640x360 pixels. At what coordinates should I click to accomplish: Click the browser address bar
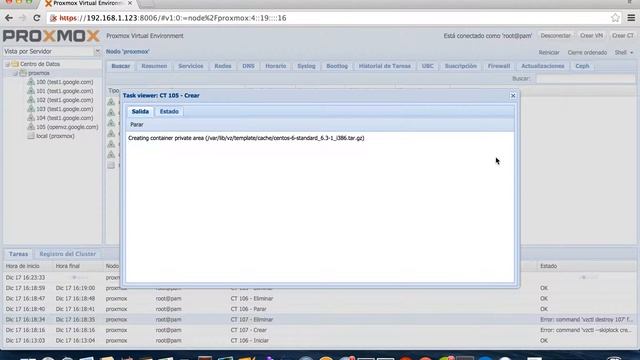pyautogui.click(x=329, y=18)
